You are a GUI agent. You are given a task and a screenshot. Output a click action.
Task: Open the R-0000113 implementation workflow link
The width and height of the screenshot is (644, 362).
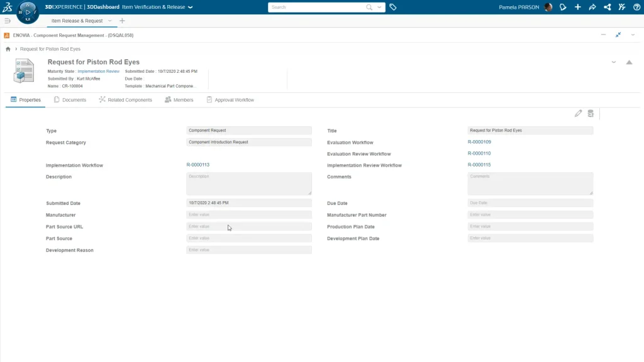pos(197,165)
